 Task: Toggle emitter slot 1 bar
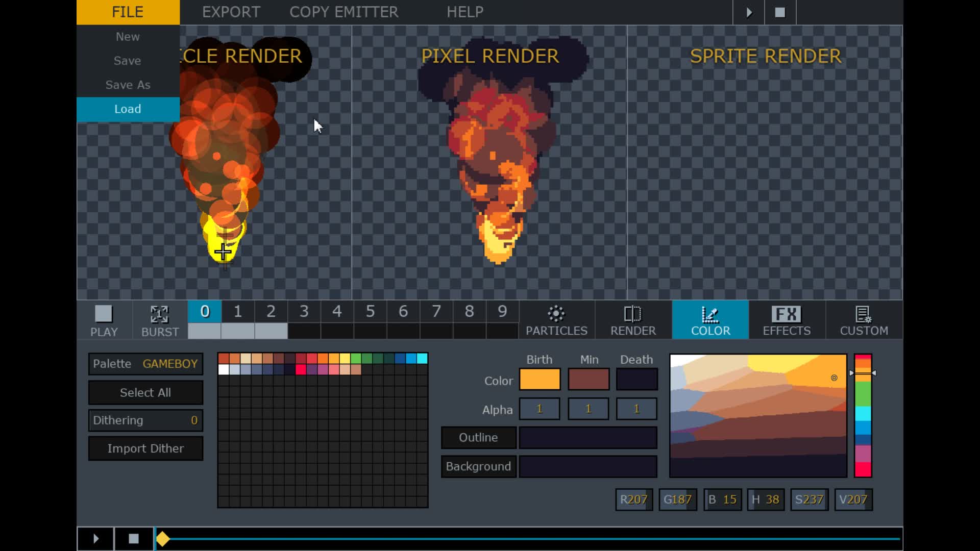click(x=238, y=331)
